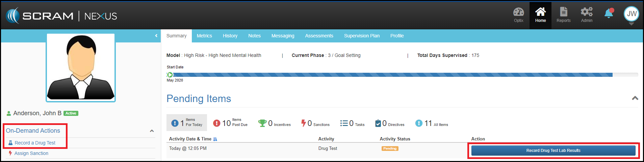644x162 pixels.
Task: Click the Record a Drug Test link
Action: click(x=35, y=143)
